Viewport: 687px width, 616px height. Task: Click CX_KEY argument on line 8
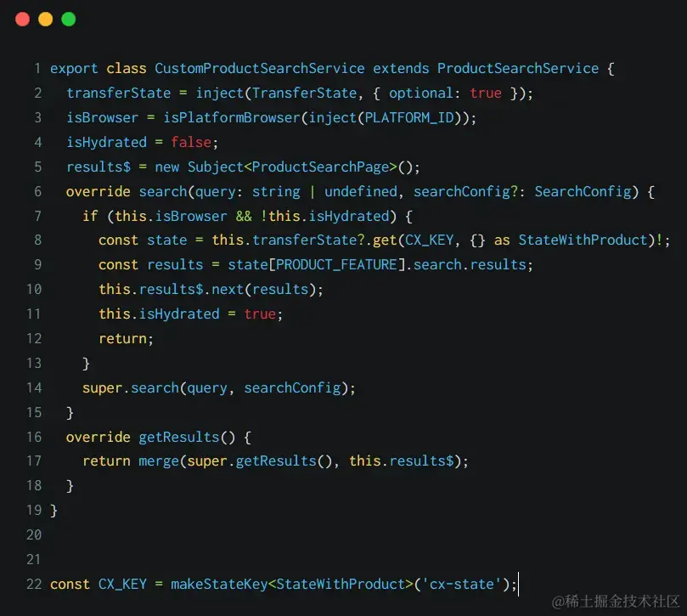pos(429,240)
